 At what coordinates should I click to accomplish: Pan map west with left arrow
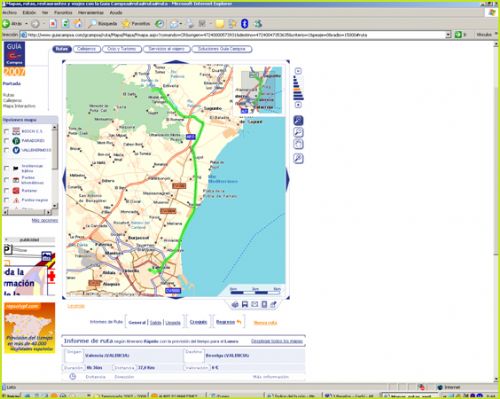[64, 179]
